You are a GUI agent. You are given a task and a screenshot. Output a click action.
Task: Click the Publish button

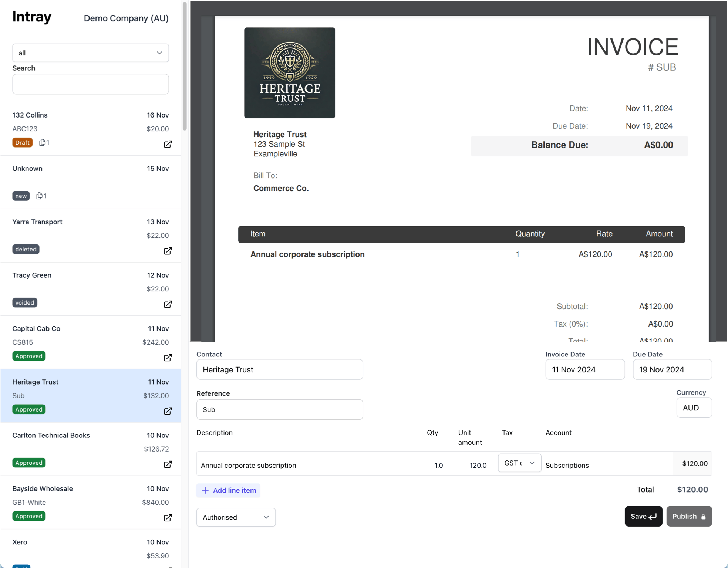[689, 516]
